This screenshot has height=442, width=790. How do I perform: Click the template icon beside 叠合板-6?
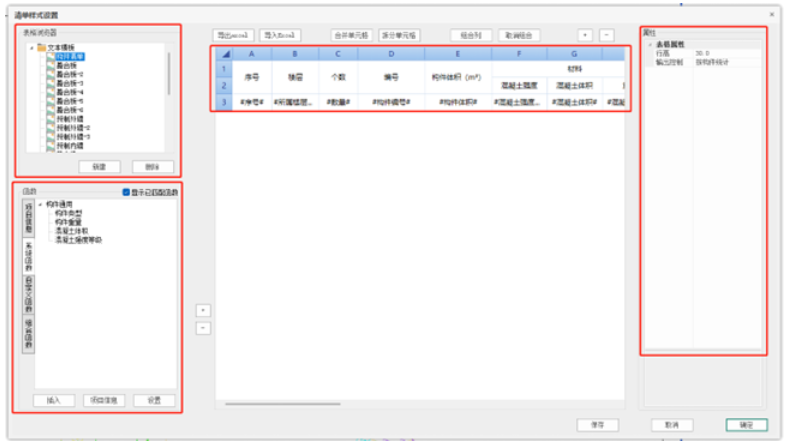click(50, 110)
